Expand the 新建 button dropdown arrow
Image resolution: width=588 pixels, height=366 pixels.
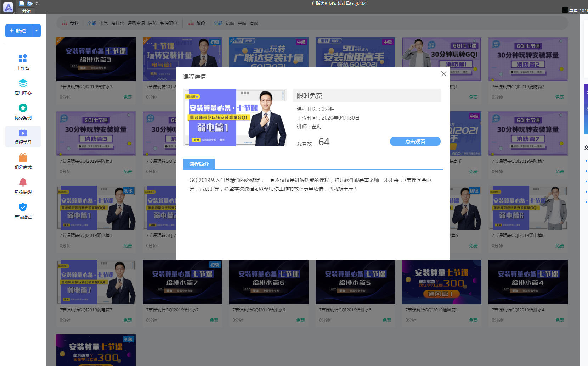[36, 31]
